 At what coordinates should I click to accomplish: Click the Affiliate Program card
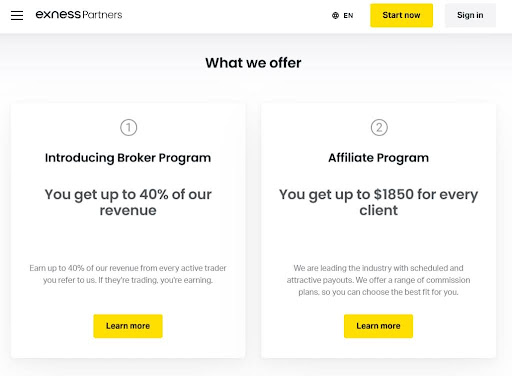click(379, 231)
